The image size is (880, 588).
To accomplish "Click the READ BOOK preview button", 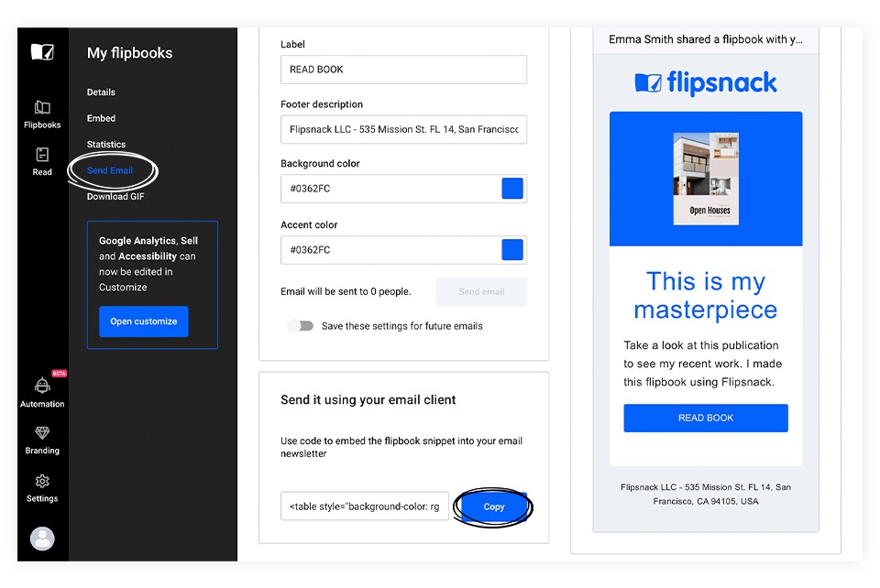I will point(706,419).
